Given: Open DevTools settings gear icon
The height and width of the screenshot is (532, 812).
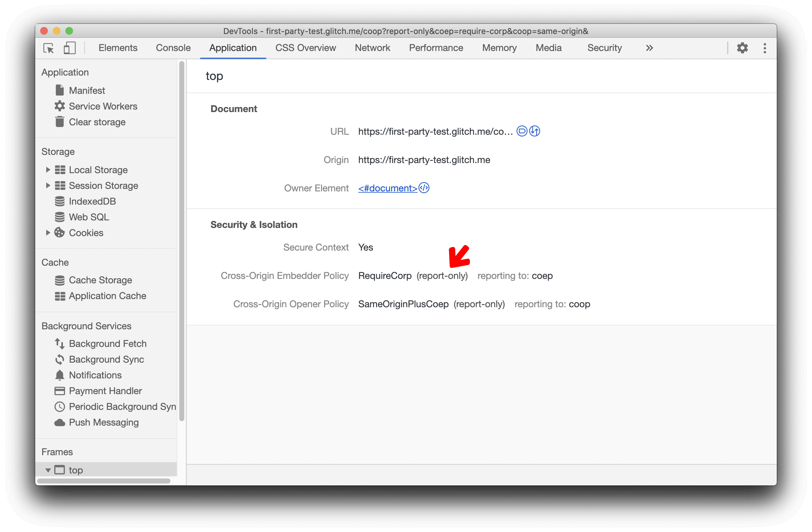Looking at the screenshot, I should (x=742, y=48).
